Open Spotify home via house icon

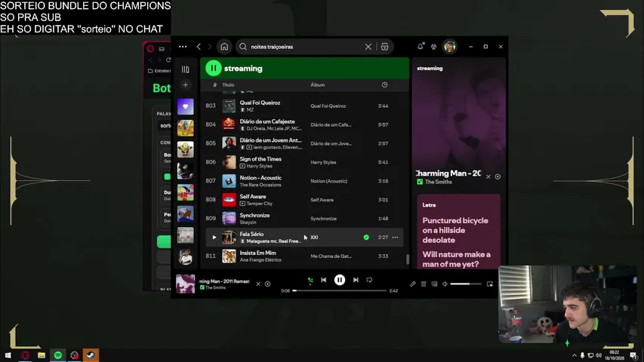click(x=224, y=47)
